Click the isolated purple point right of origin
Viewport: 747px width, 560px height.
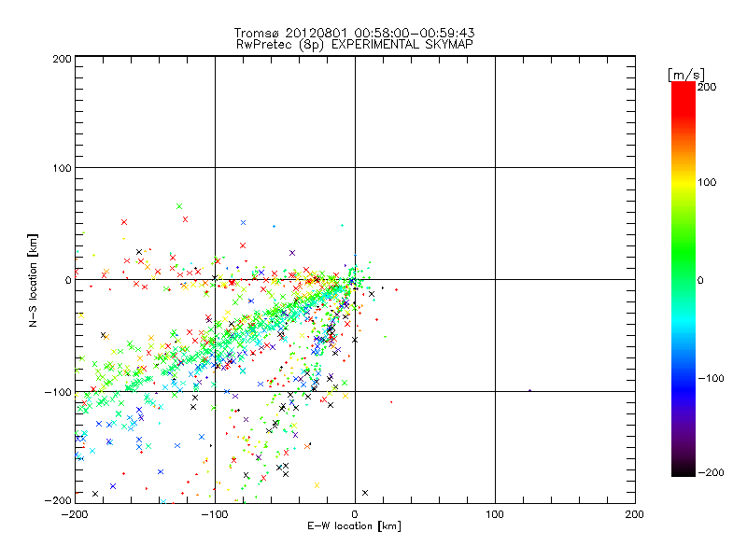[529, 391]
